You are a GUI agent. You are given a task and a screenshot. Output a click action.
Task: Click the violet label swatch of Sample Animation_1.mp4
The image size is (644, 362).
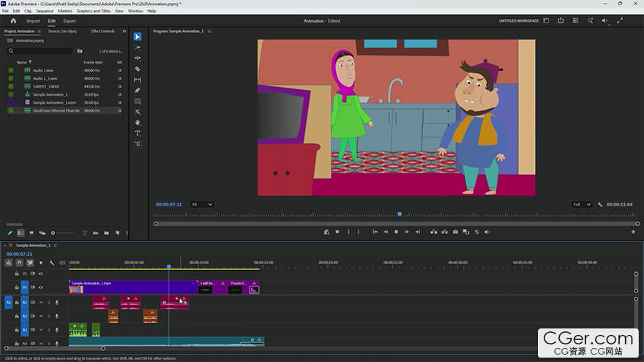(x=11, y=102)
